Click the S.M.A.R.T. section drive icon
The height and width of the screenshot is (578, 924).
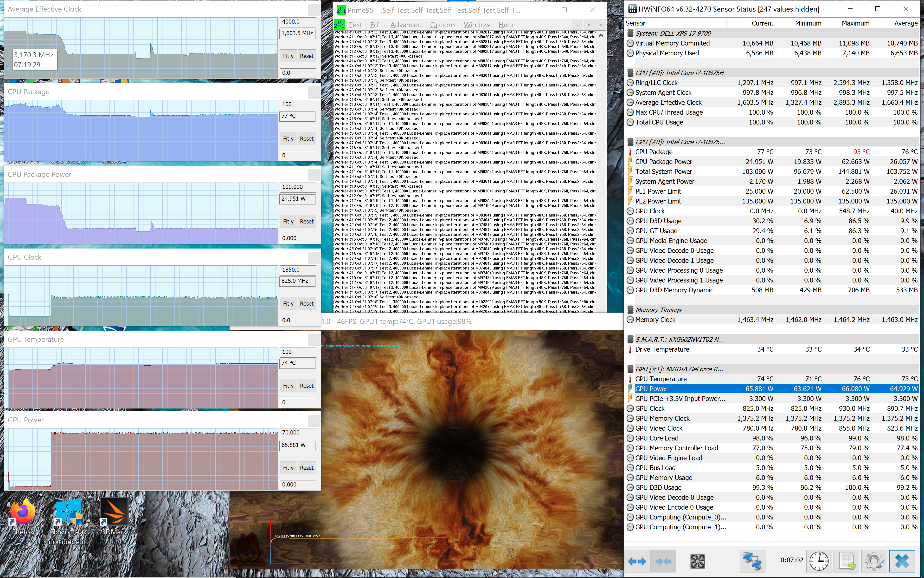click(630, 340)
